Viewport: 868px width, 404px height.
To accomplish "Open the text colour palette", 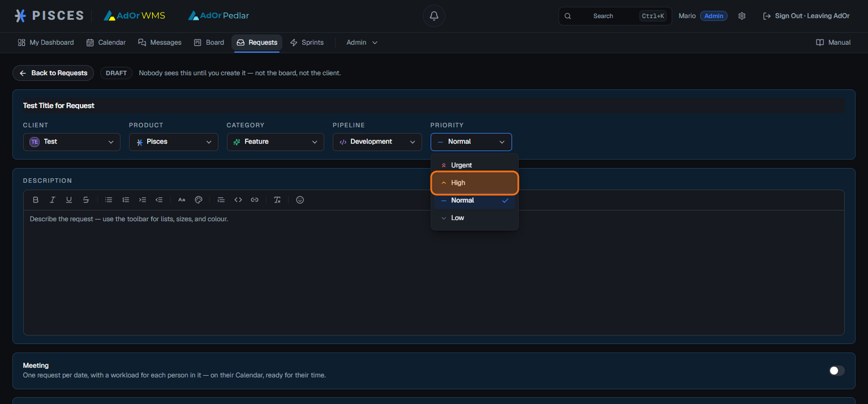I will pos(199,200).
